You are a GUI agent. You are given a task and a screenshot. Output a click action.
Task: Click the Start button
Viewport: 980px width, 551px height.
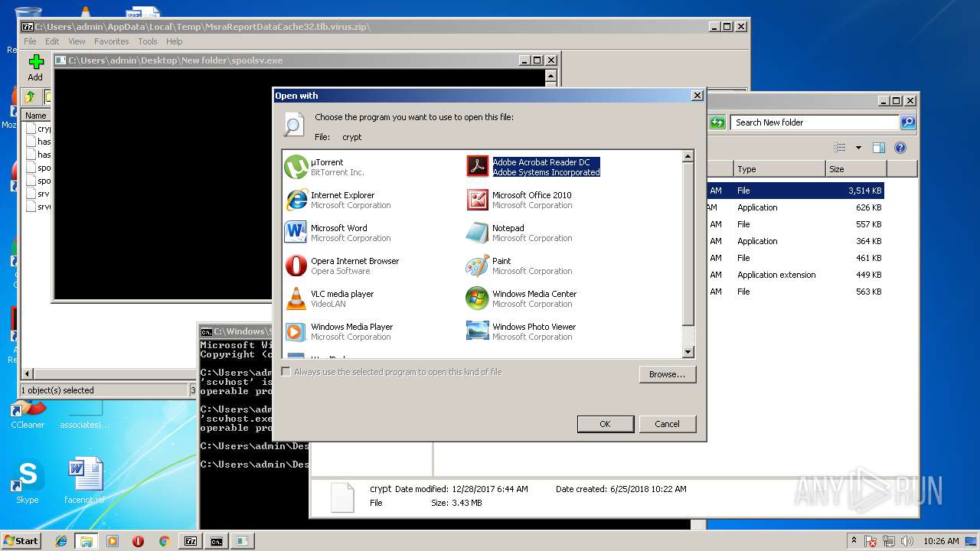(x=21, y=541)
